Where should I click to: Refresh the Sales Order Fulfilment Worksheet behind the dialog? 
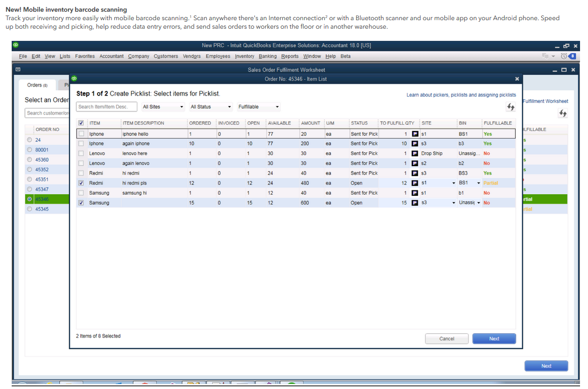pos(563,113)
